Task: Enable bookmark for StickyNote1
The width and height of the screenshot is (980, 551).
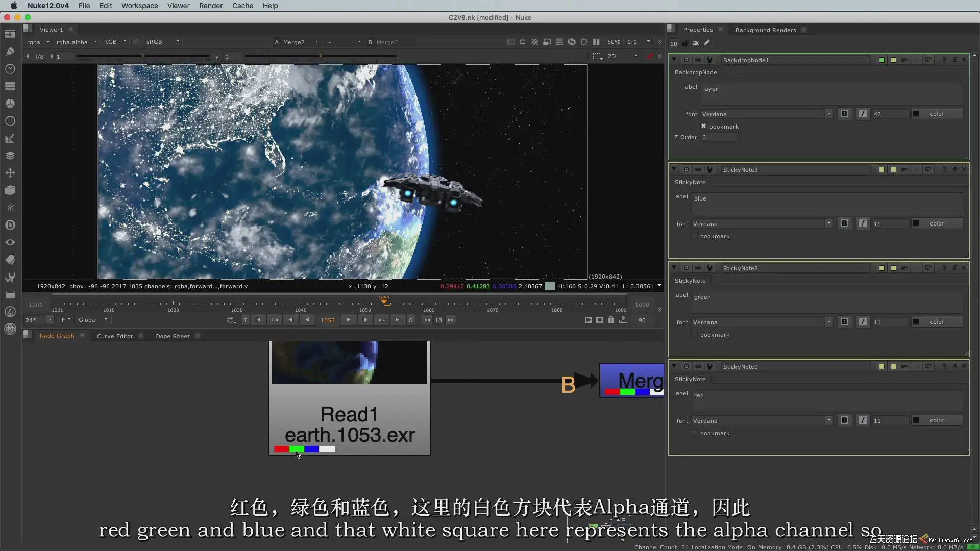Action: pos(694,433)
